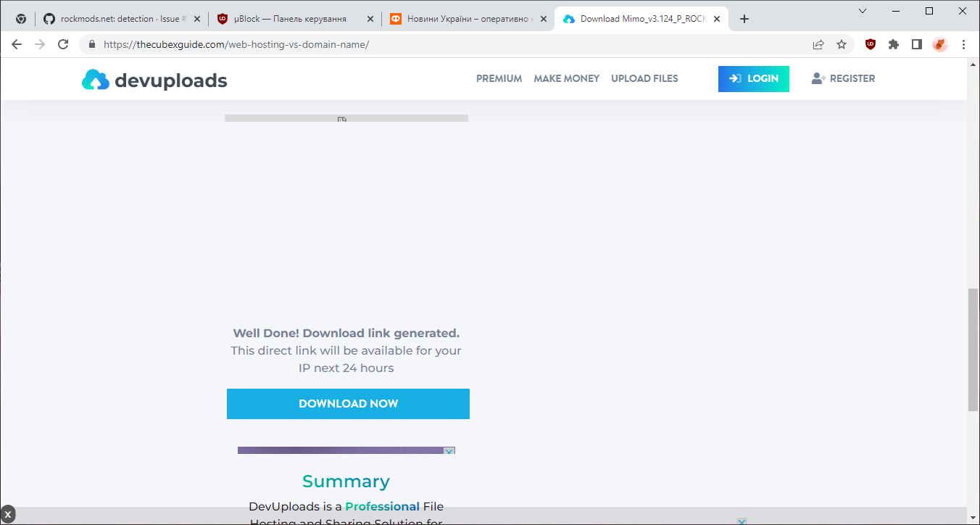This screenshot has width=980, height=525.
Task: Click the arrow icon inside the LOGIN button
Action: (734, 78)
